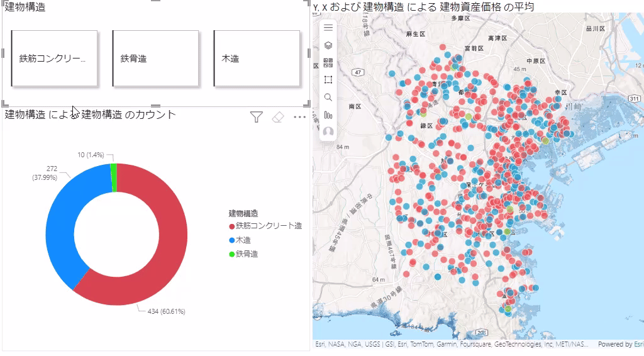This screenshot has width=644, height=356.
Task: Open the basemap gallery grid icon
Action: 328,62
